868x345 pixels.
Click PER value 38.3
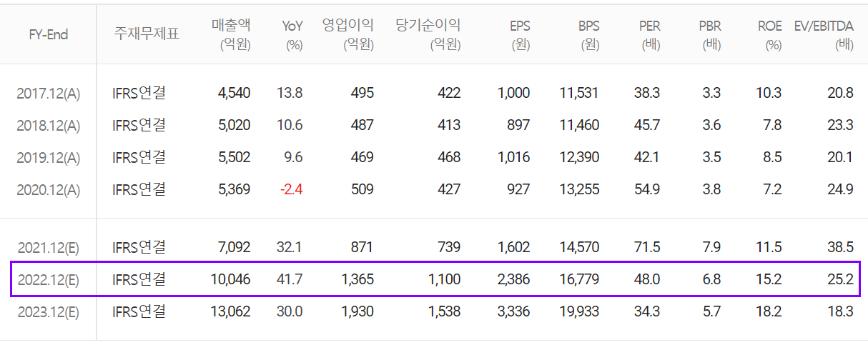647,94
